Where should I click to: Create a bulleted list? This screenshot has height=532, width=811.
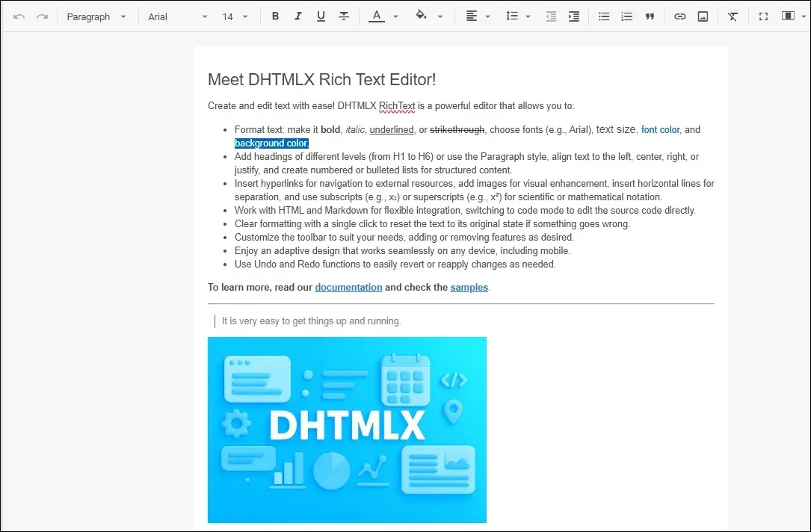604,16
